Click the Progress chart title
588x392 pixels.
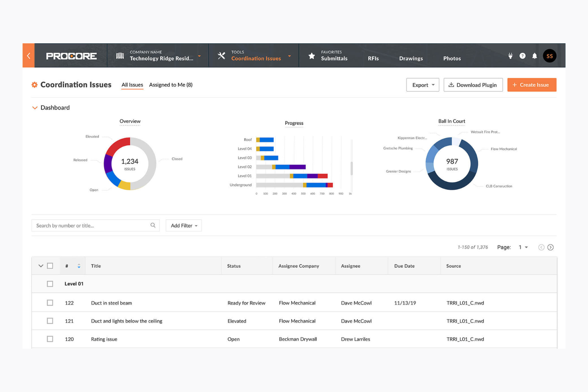click(294, 123)
